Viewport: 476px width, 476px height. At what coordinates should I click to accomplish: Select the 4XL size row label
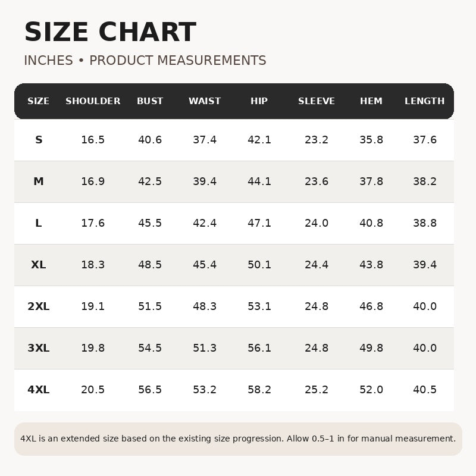39,390
